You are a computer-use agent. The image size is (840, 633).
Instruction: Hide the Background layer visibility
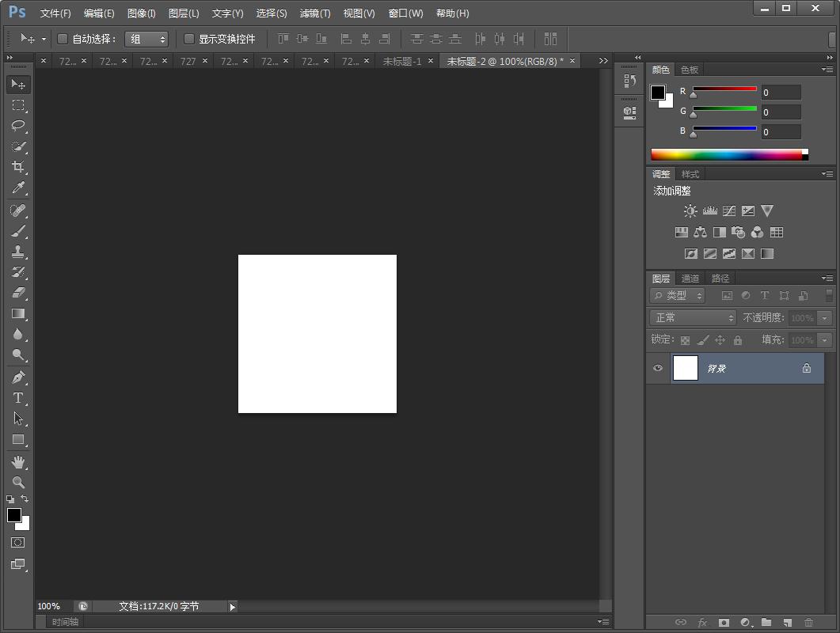point(658,368)
